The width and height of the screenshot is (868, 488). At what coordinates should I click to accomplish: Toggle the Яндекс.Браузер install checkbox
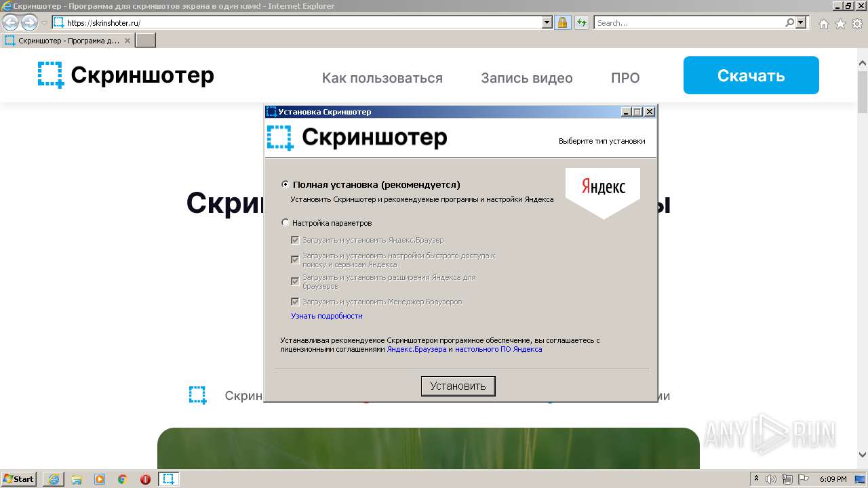295,240
